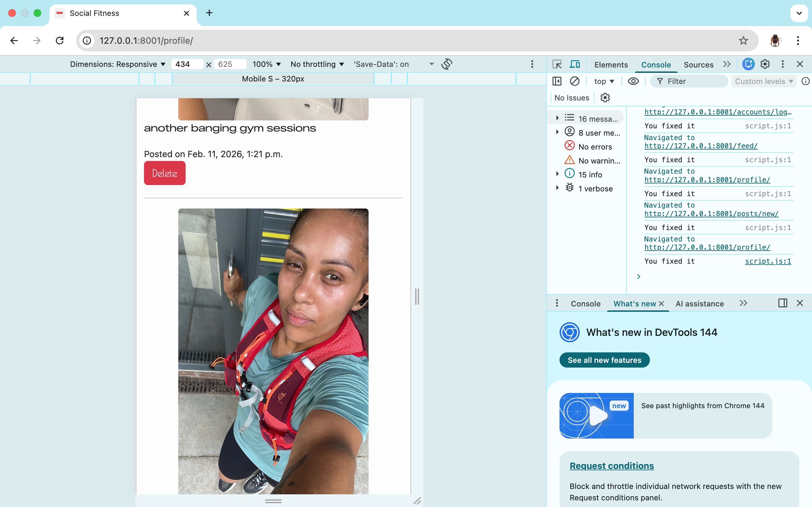Click the device toolbar toggle icon
The height and width of the screenshot is (507, 812).
[x=574, y=64]
